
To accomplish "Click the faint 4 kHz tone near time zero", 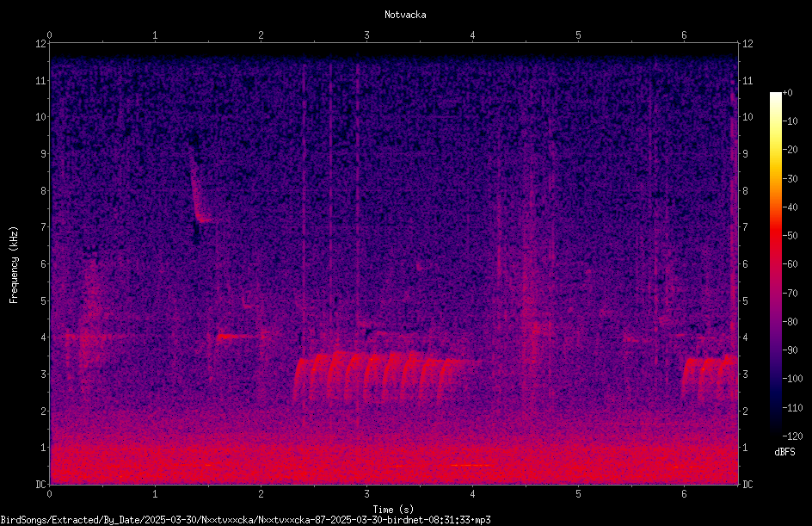I will [x=95, y=337].
